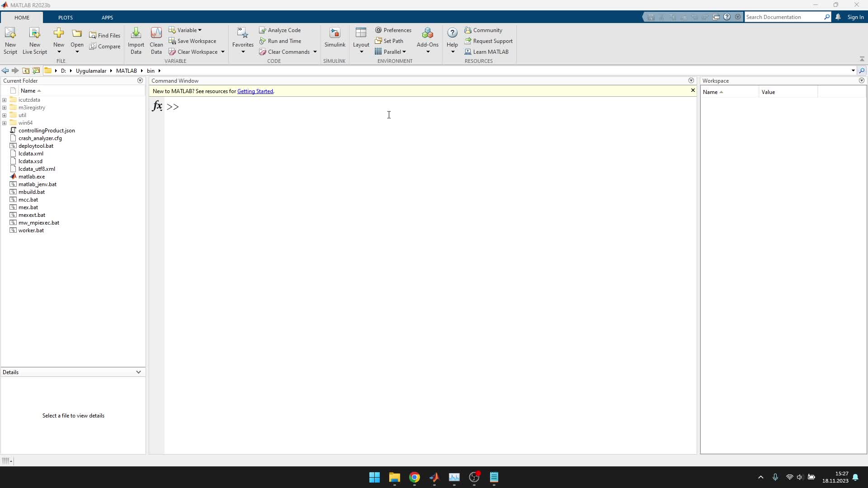Open the Compare tool
Viewport: 868px width, 488px height.
tap(105, 46)
